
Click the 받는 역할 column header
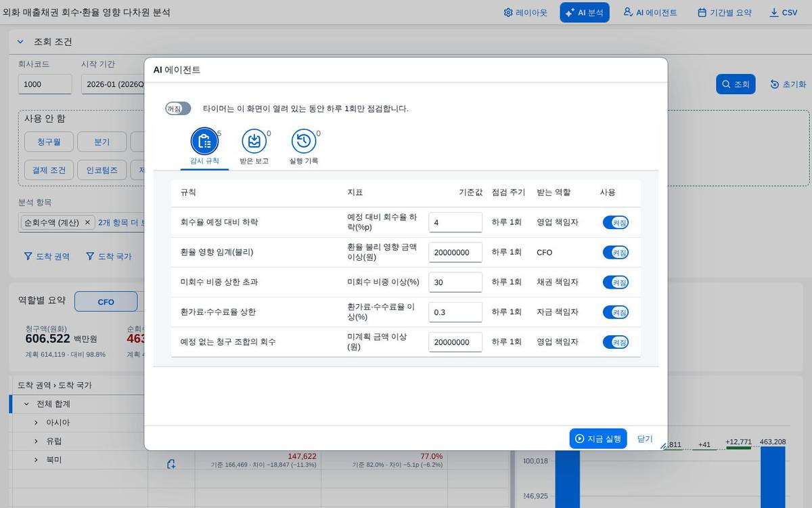(554, 192)
